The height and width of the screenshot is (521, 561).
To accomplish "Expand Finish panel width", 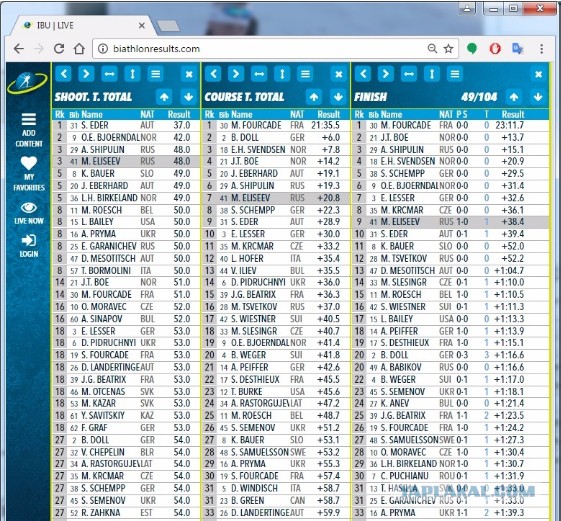I will (x=409, y=74).
